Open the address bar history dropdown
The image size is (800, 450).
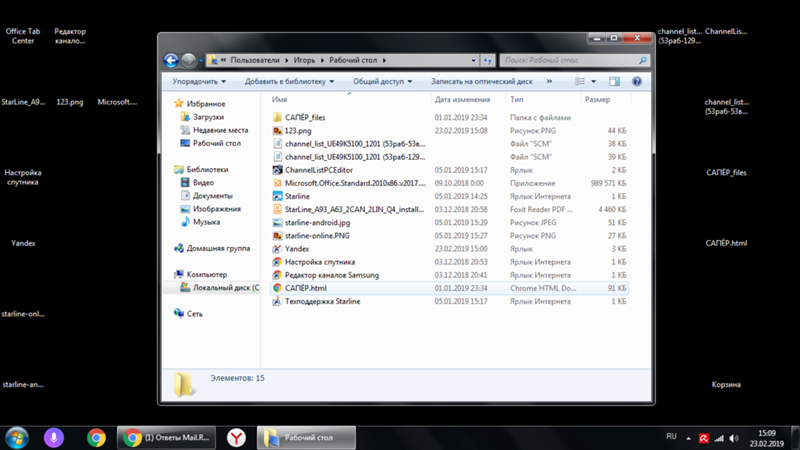[x=473, y=60]
